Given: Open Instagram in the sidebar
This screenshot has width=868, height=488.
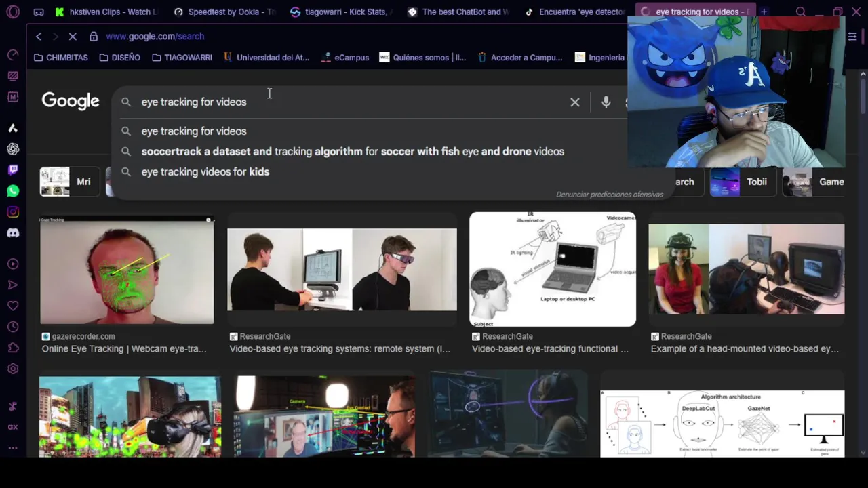Looking at the screenshot, I should coord(13,212).
